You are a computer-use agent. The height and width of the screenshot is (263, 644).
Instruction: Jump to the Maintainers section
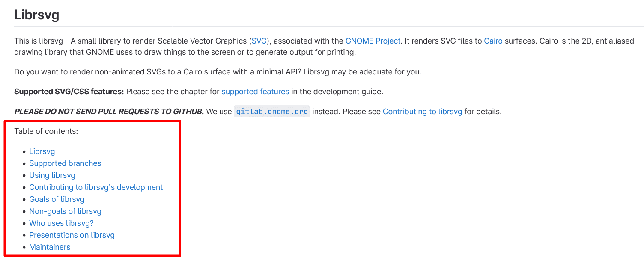pyautogui.click(x=50, y=247)
